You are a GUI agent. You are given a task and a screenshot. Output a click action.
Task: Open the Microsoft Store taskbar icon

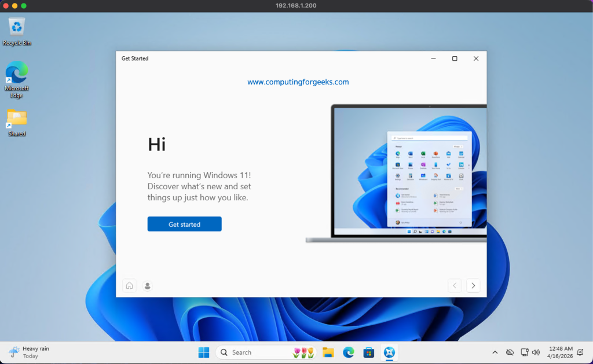click(x=369, y=352)
